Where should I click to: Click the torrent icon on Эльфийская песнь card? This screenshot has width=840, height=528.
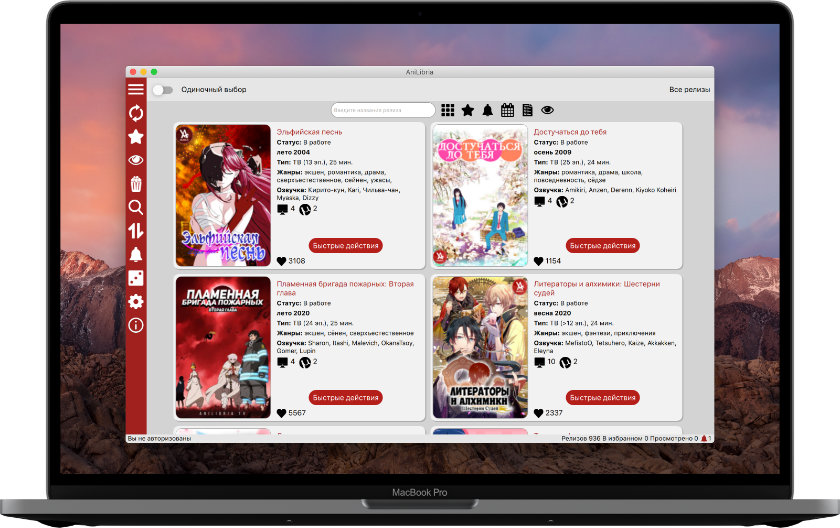305,209
